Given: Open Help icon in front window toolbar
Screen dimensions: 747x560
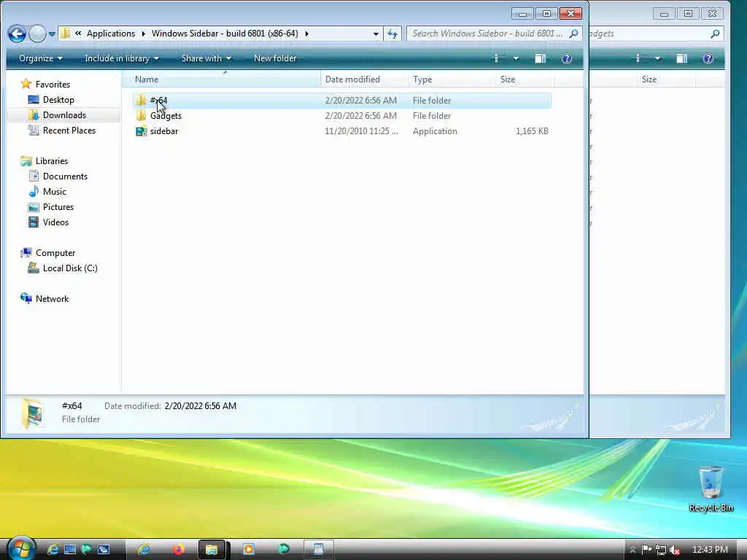Looking at the screenshot, I should (x=566, y=58).
